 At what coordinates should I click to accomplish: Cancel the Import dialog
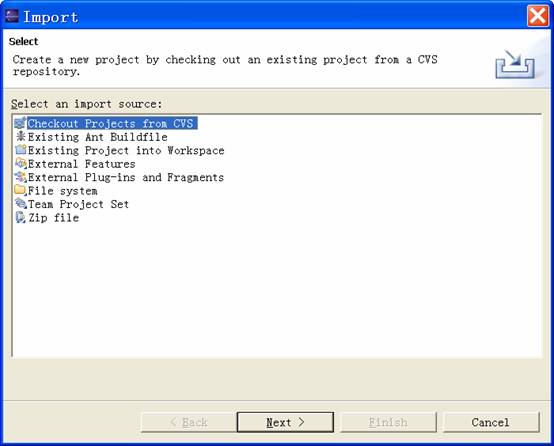pos(491,422)
